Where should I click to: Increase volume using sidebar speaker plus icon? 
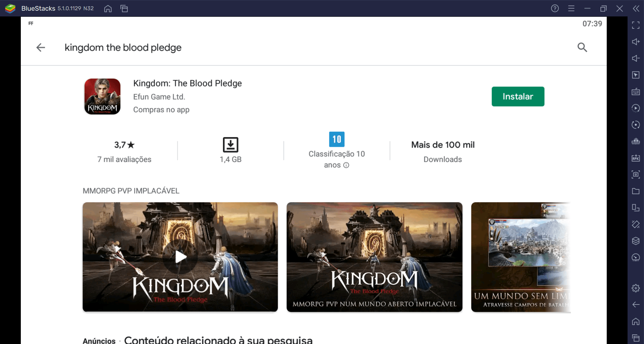coord(636,42)
